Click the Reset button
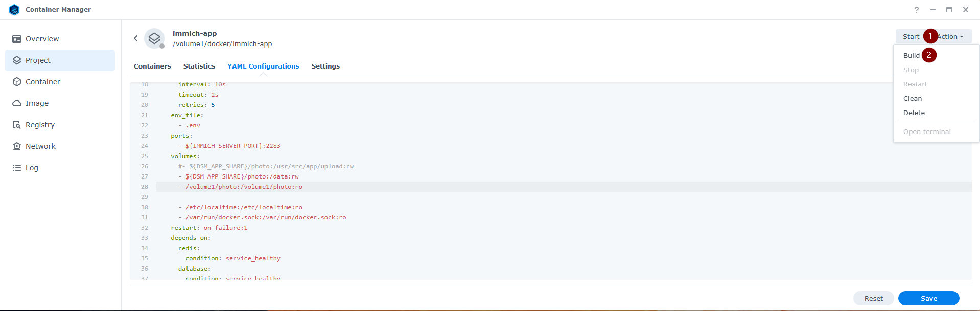Viewport: 980px width, 311px height. (x=873, y=298)
